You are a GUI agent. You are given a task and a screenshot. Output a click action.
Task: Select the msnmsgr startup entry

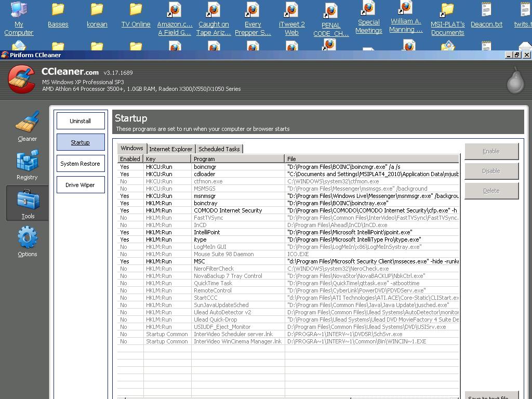[x=288, y=196]
